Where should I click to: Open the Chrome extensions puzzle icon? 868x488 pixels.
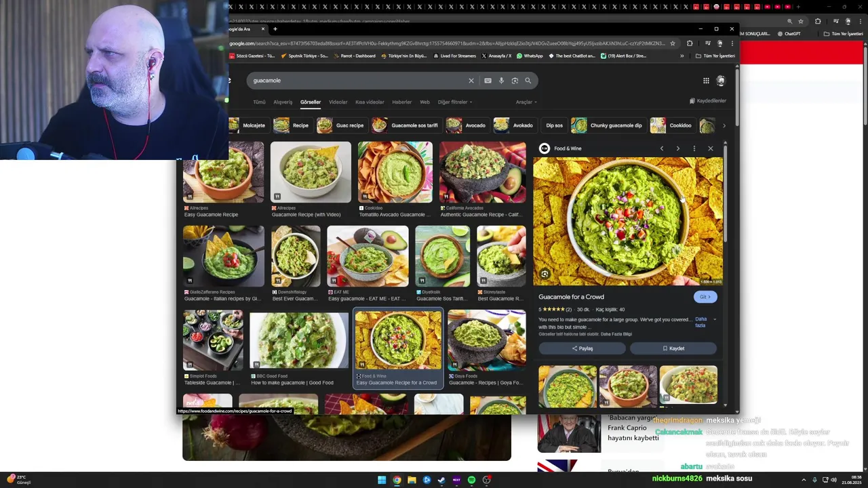(690, 43)
